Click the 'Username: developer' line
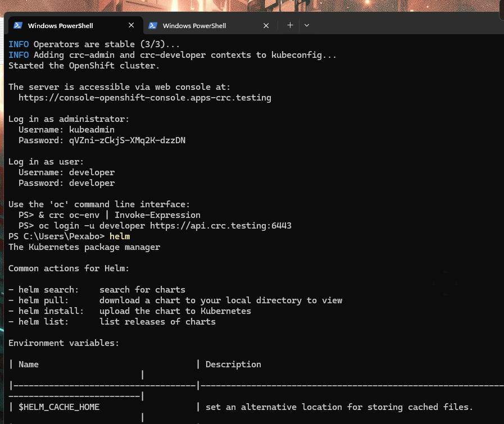 coord(66,172)
